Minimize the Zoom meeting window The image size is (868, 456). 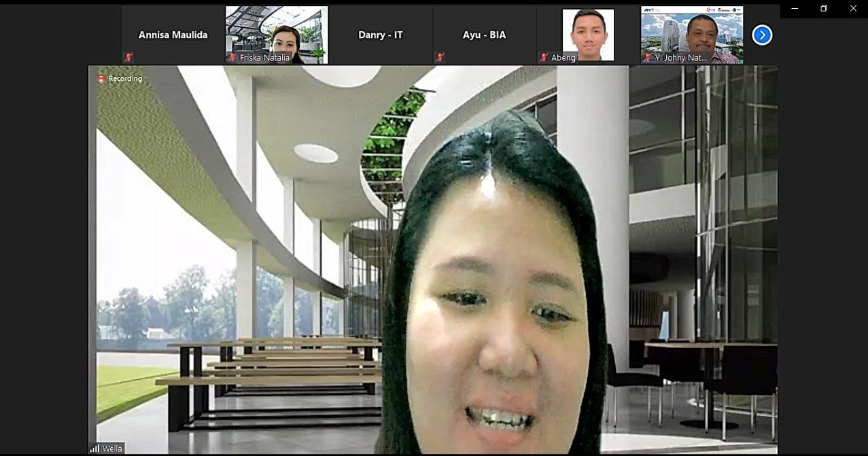coord(795,9)
